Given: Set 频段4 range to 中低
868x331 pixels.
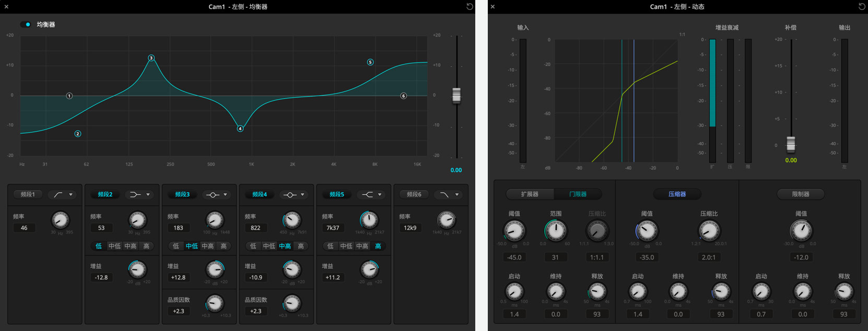Looking at the screenshot, I should coord(269,246).
